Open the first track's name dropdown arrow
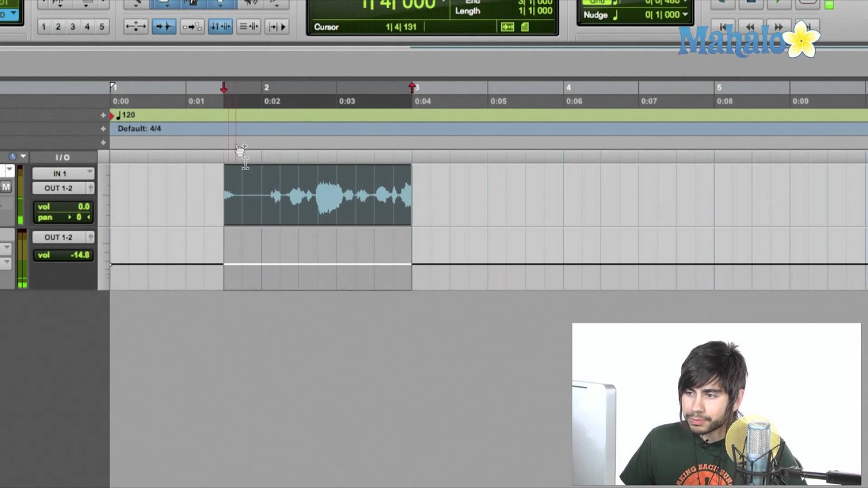This screenshot has width=868, height=488. (x=9, y=171)
